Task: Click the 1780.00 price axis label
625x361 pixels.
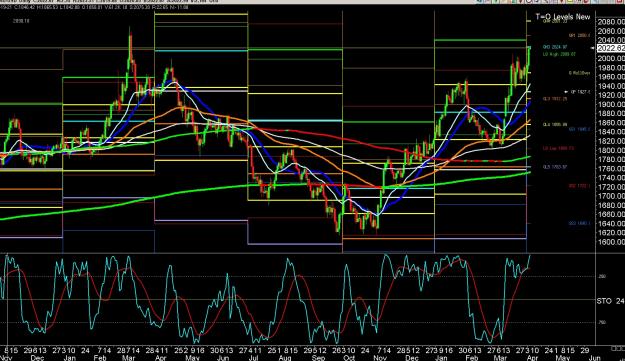Action: pos(611,159)
